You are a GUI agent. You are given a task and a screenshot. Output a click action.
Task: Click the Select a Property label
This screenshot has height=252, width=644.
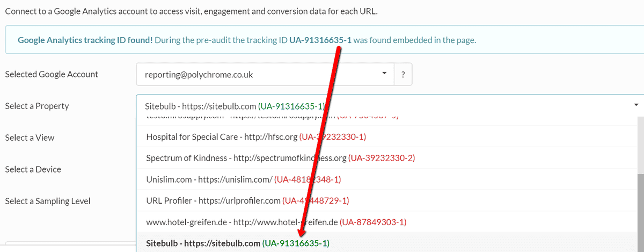37,106
